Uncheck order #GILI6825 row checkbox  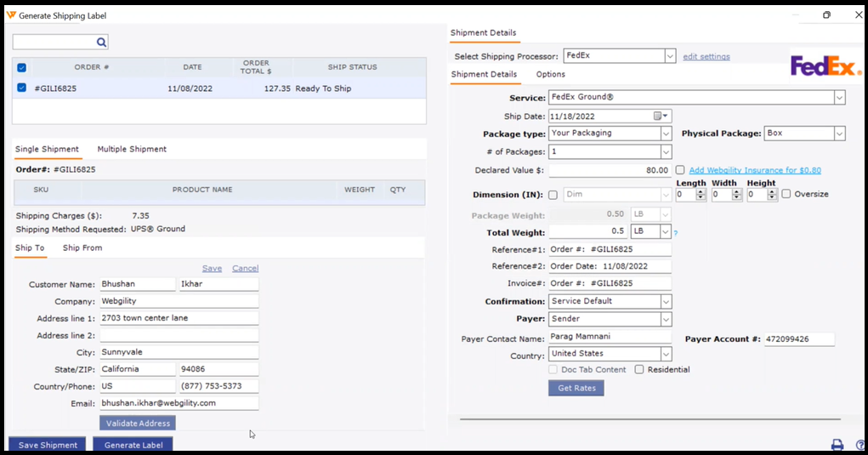point(22,88)
